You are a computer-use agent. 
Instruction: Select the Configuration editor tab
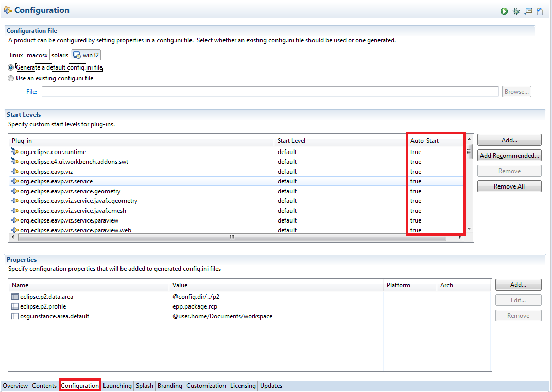[x=80, y=386]
